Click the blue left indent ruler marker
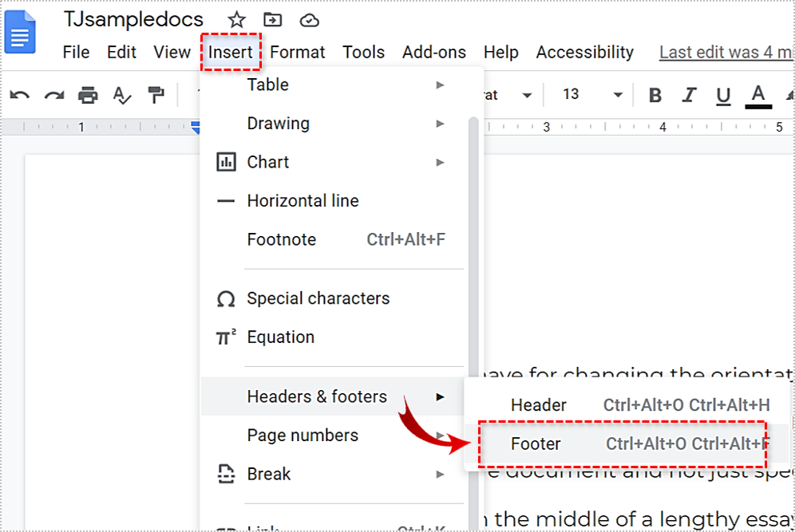This screenshot has width=795, height=532. click(x=196, y=128)
